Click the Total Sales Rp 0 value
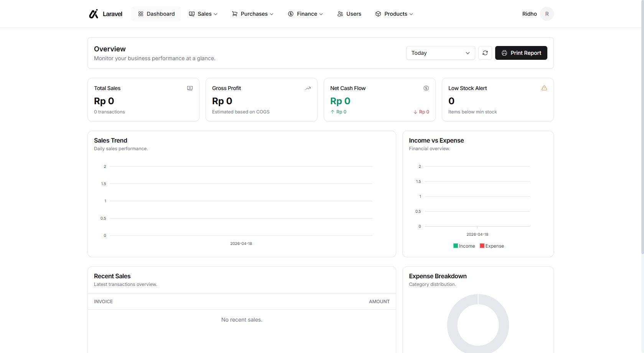The image size is (644, 353). 104,101
